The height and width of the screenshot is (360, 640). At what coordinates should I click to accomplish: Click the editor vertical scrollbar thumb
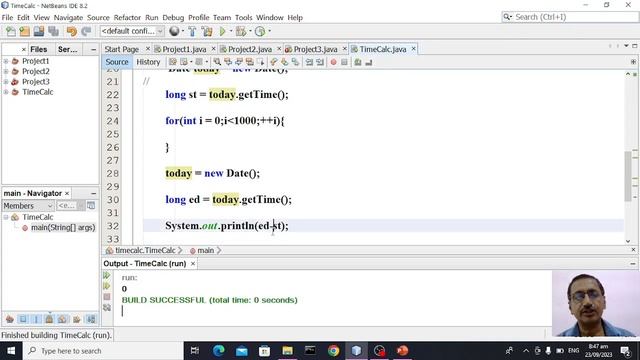click(628, 176)
